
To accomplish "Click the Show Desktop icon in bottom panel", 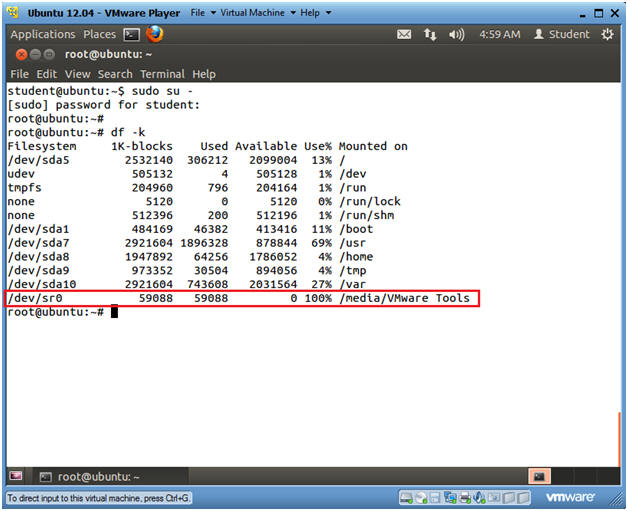I will 16,476.
